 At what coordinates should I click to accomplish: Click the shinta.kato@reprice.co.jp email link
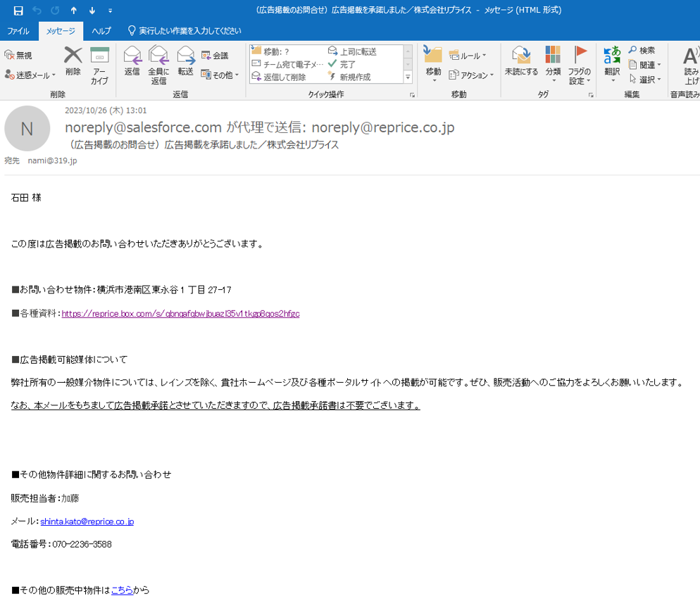[87, 522]
